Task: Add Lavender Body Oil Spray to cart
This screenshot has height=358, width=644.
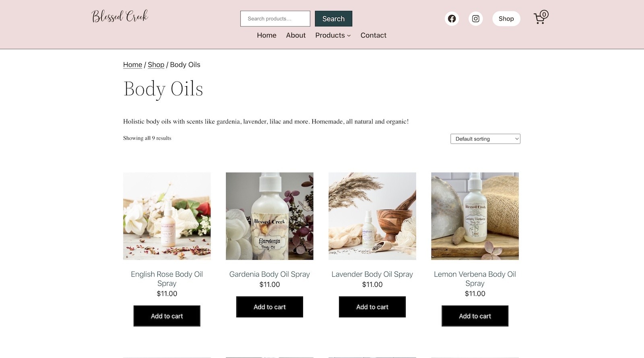Action: [x=372, y=307]
